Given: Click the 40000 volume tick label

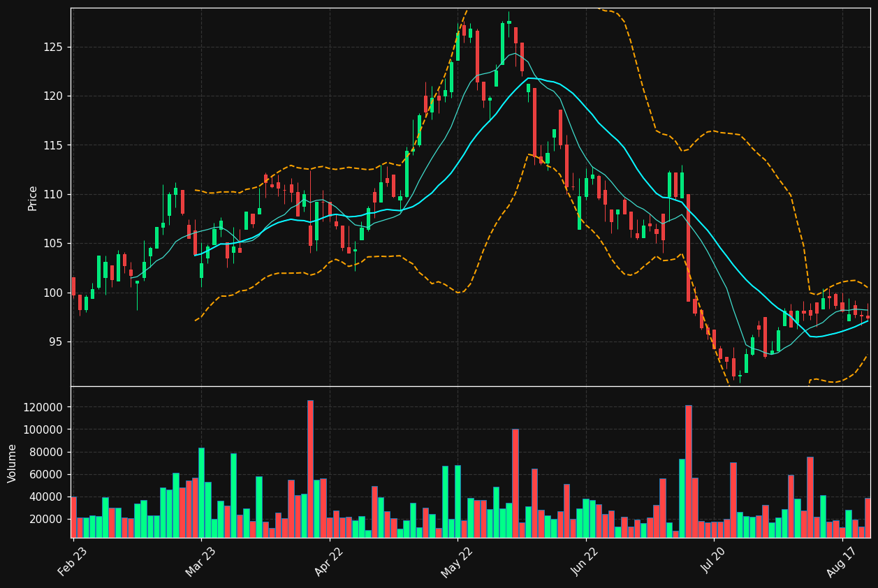Looking at the screenshot, I should (x=47, y=497).
